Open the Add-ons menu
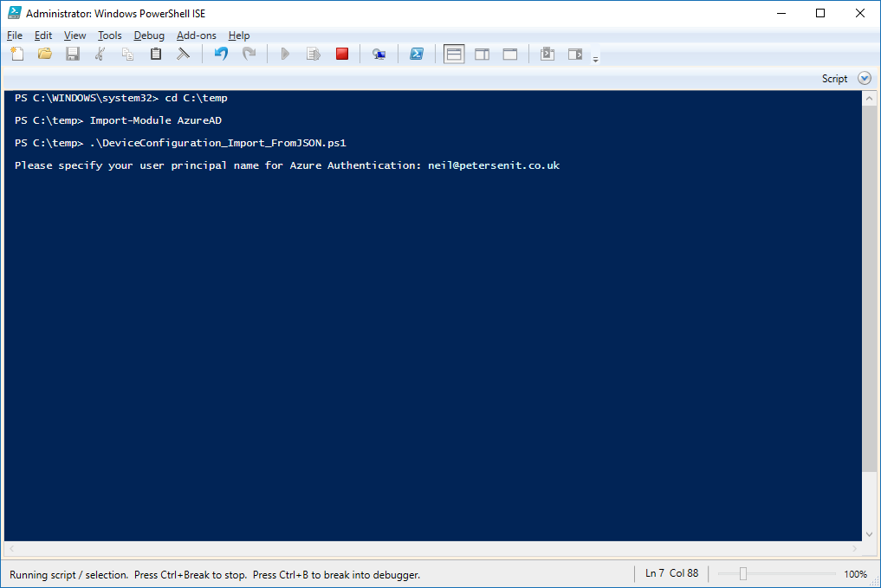 tap(196, 36)
